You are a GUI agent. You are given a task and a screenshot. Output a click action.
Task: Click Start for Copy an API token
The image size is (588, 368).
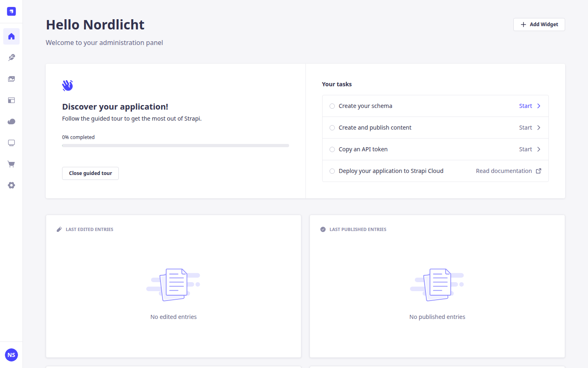click(526, 149)
